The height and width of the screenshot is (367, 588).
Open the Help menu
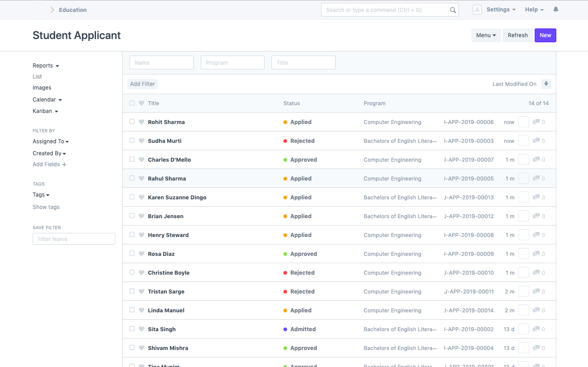534,10
